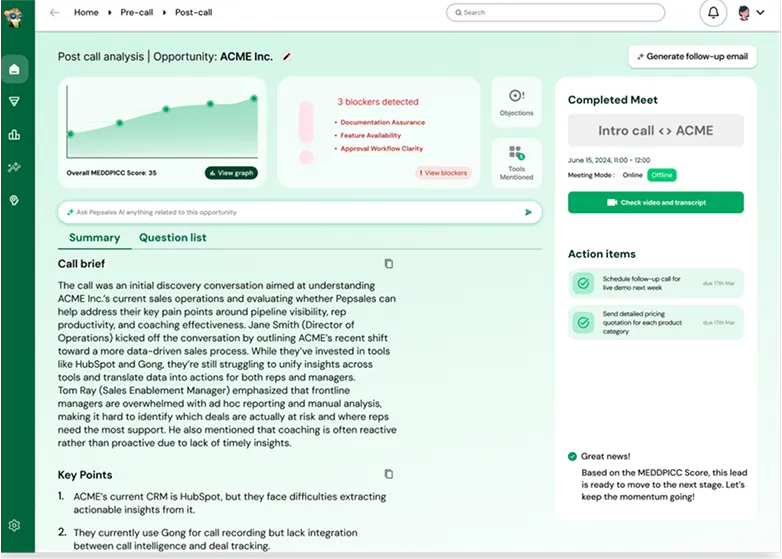Screen dimensions: 782x559
Task: Mark 'Send detailed pricing quotation' item complete
Action: click(x=583, y=323)
